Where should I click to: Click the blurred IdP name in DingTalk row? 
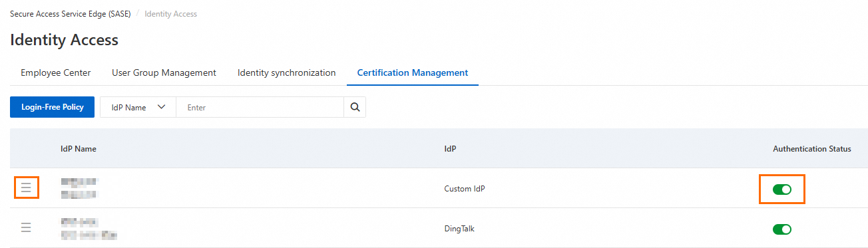[x=89, y=228]
